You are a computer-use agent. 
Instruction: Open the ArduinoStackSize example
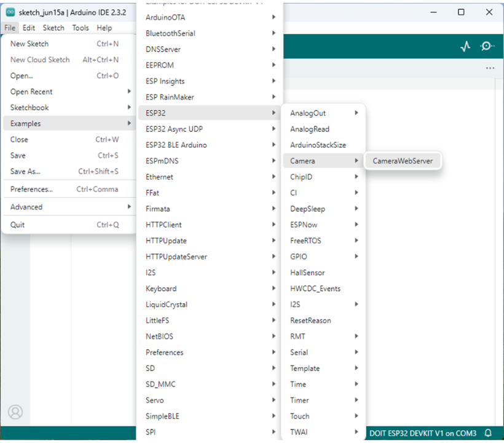coord(323,145)
